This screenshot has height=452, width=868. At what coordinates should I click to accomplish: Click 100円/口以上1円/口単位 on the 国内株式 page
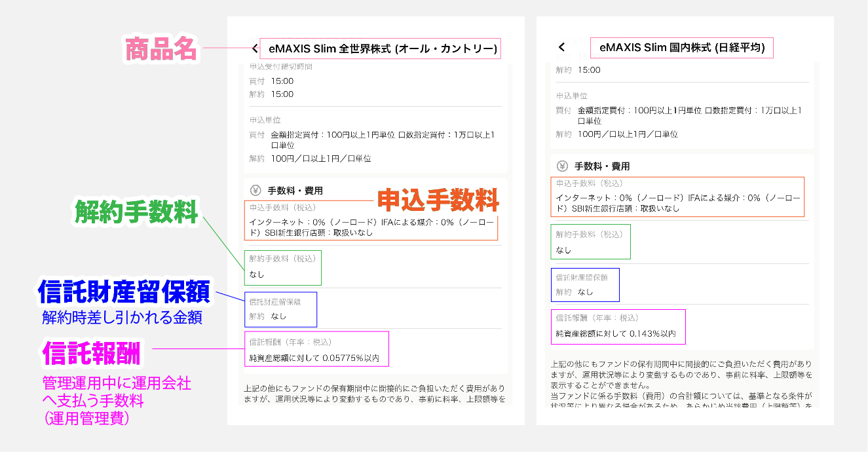628,134
